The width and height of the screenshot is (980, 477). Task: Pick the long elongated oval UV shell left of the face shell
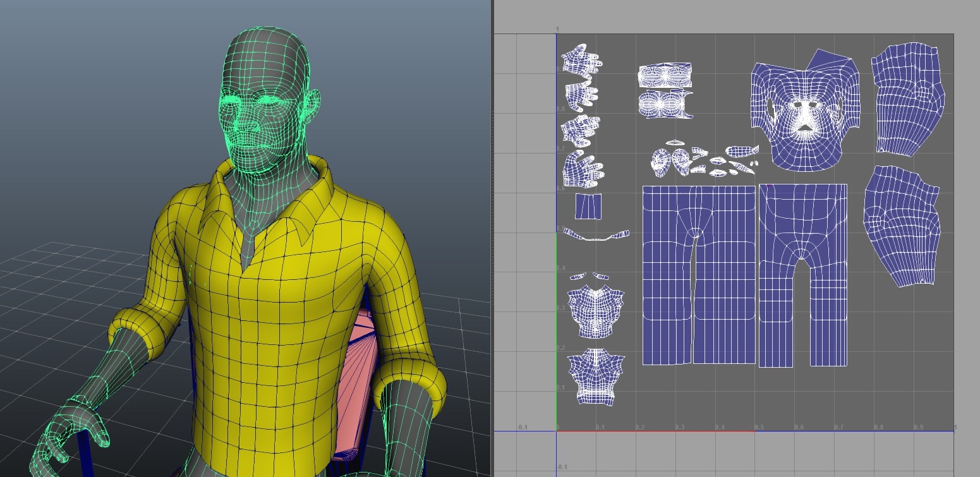(x=742, y=150)
